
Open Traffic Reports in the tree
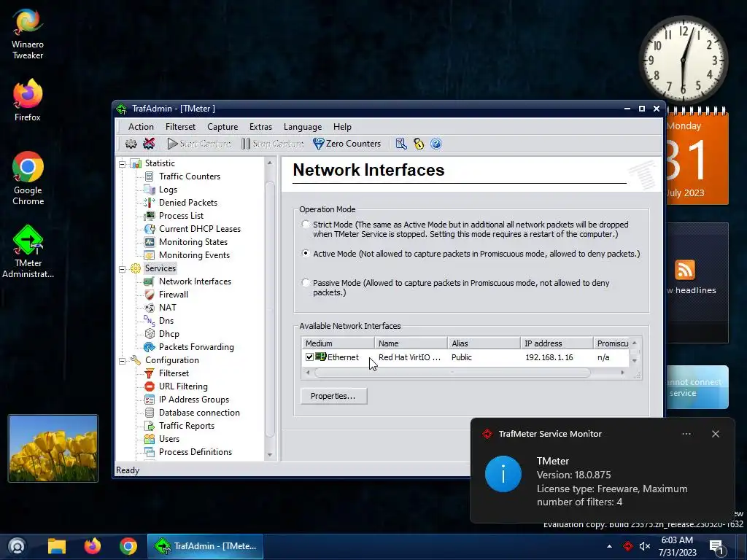click(x=186, y=426)
